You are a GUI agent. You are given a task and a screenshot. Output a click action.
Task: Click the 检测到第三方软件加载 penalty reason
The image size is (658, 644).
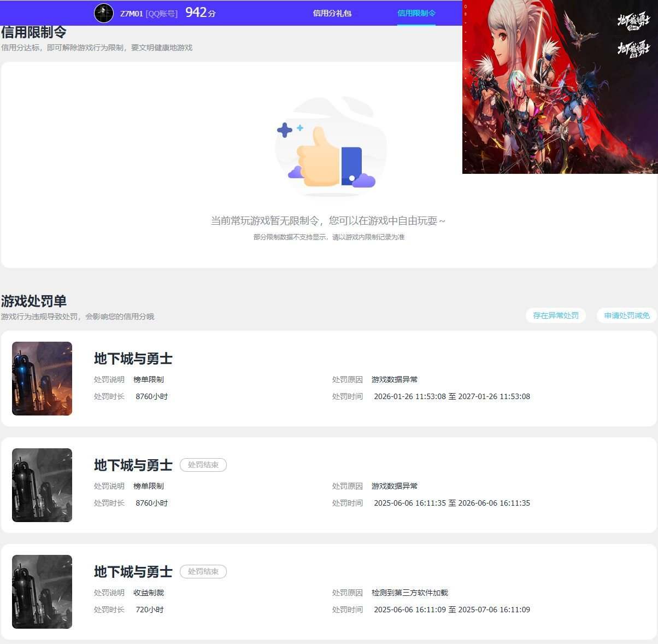point(410,593)
